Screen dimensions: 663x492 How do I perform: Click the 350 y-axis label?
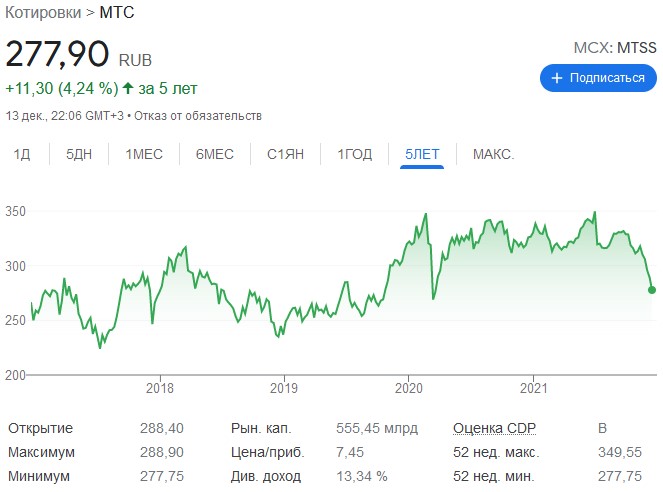(x=16, y=211)
